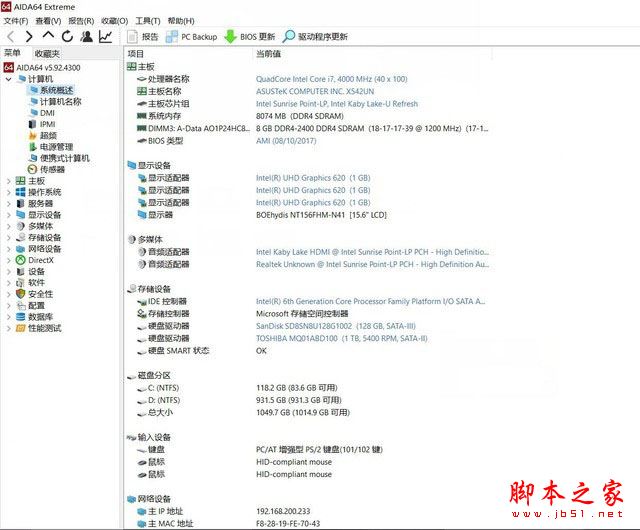The image size is (640, 530).
Task: Select AIDA64 v5.92.4300 root item
Action: point(42,68)
